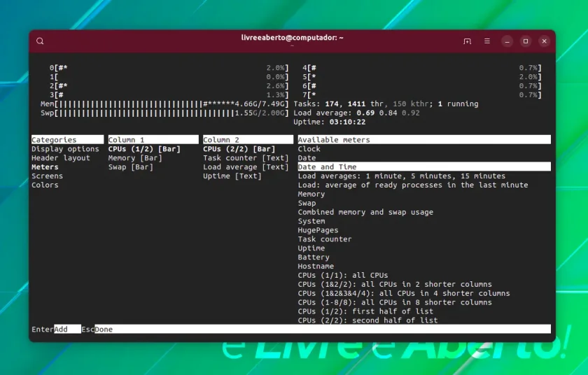Screen dimensions: 588x375
Task: Click the Categories panel header
Action: pyautogui.click(x=67, y=139)
